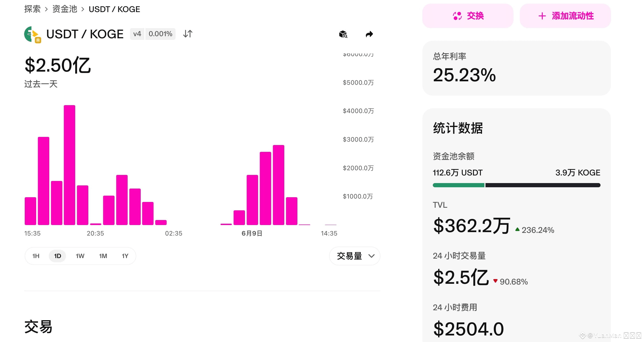The height and width of the screenshot is (342, 644).
Task: Click the $2504.0 24-hour fees value
Action: [468, 329]
